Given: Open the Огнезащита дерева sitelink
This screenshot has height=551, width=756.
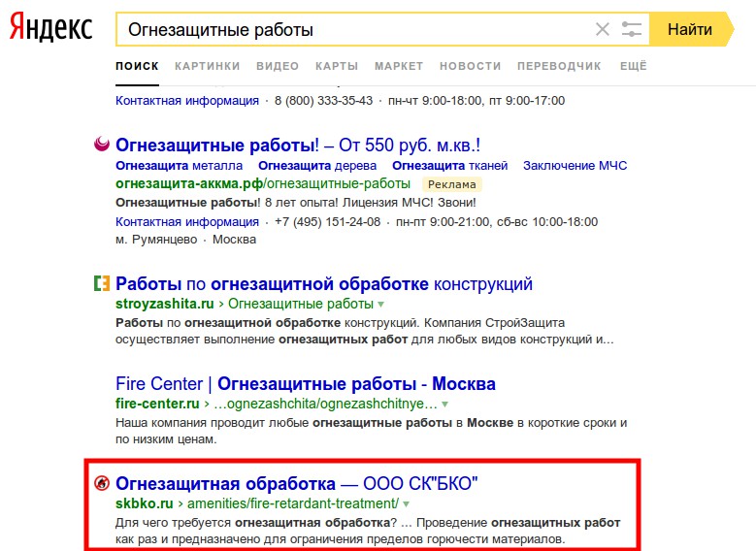Looking at the screenshot, I should click(x=317, y=165).
